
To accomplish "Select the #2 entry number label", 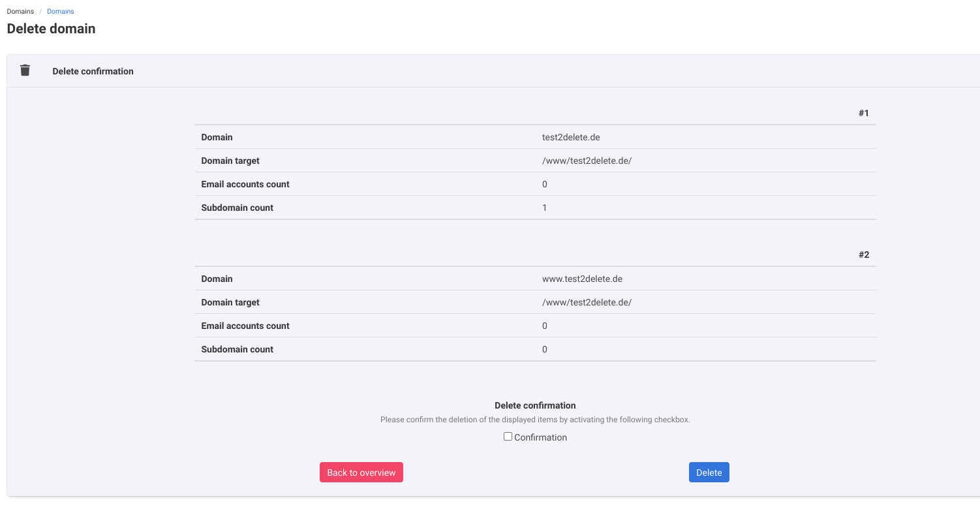I will 863,255.
